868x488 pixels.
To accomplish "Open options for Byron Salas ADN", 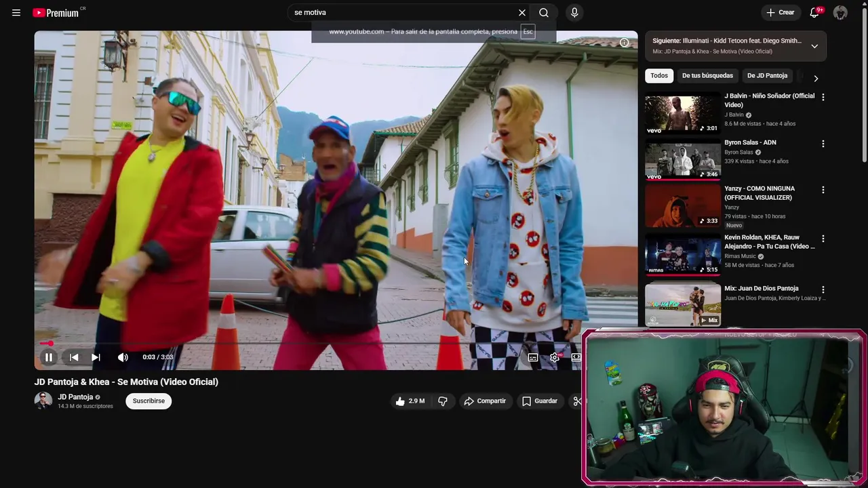I will click(x=823, y=144).
